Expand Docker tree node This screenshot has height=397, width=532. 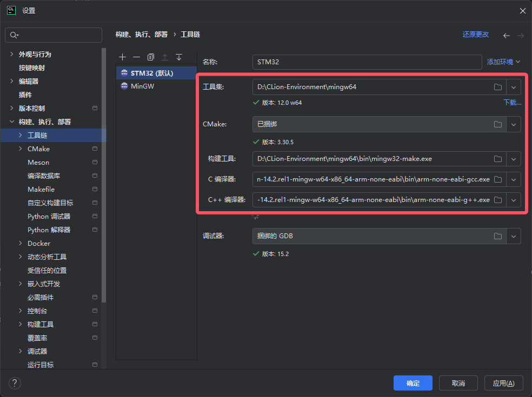tap(21, 243)
